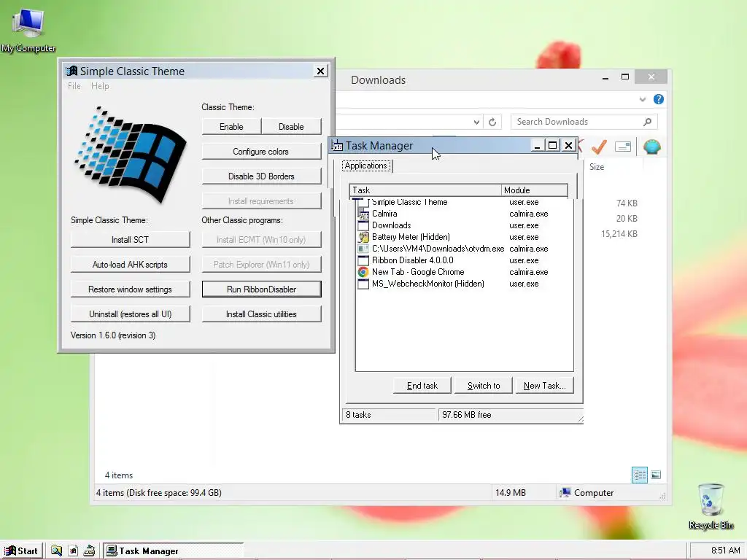The image size is (747, 560).
Task: Click the 15,214 KB size value
Action: [619, 234]
